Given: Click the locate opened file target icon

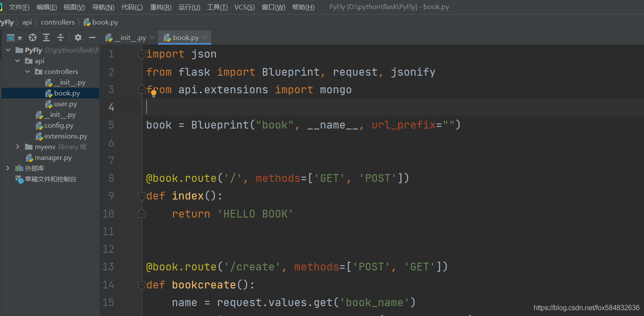Looking at the screenshot, I should (33, 37).
